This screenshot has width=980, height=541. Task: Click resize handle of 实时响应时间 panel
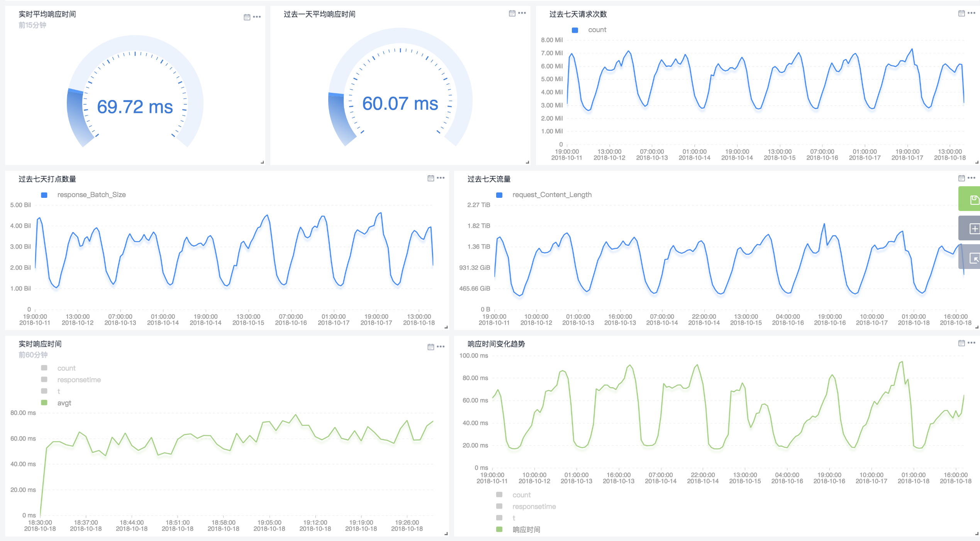(446, 534)
